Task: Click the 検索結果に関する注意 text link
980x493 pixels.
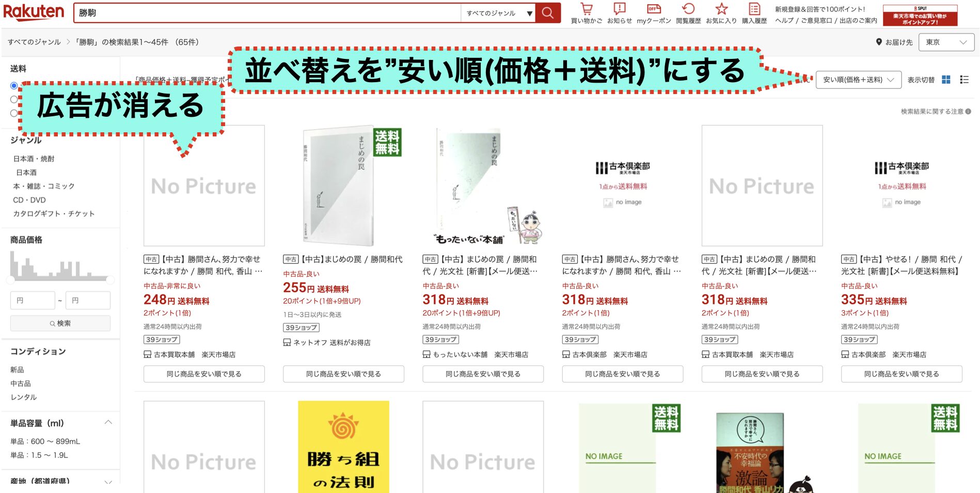Action: tap(932, 112)
